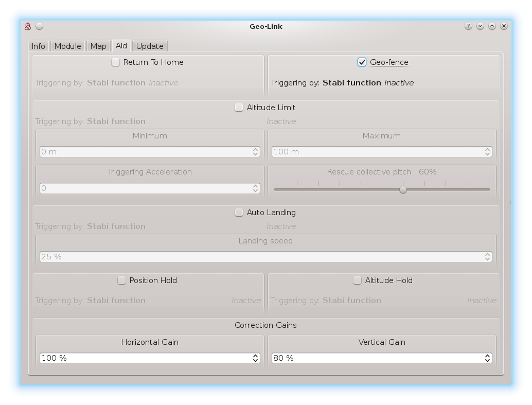Click the Rescue collective pitch slider handle
This screenshot has width=532, height=405.
pyautogui.click(x=403, y=189)
